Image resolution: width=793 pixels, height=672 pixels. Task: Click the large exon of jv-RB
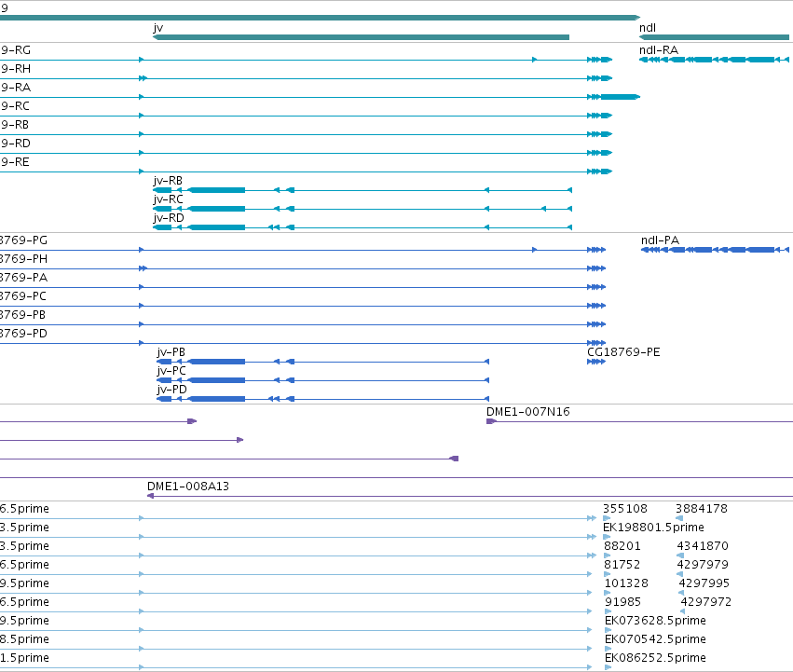pos(216,190)
